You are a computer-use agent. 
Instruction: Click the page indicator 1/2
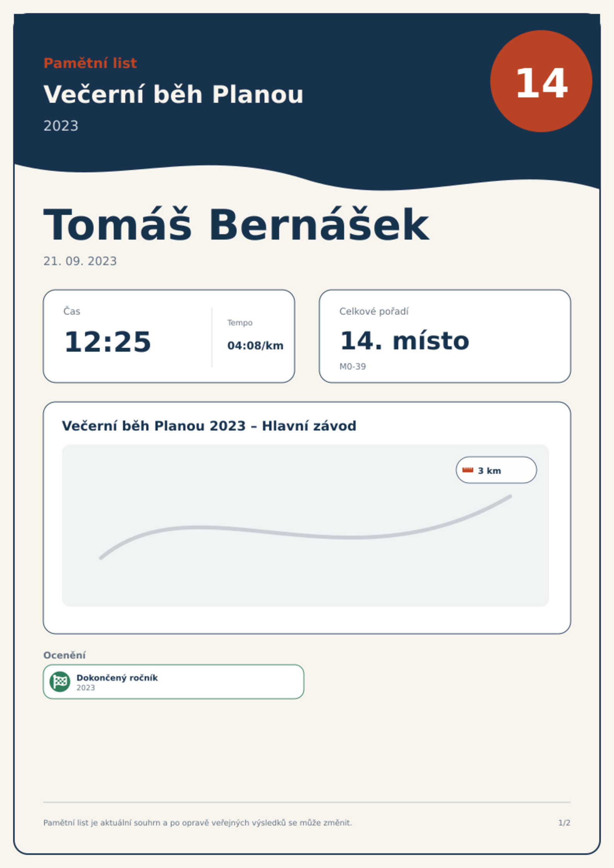564,823
